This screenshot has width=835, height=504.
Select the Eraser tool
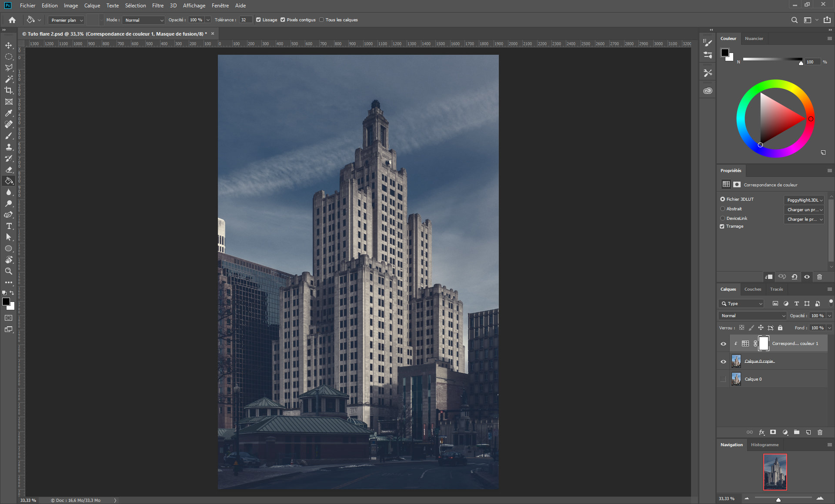point(9,170)
